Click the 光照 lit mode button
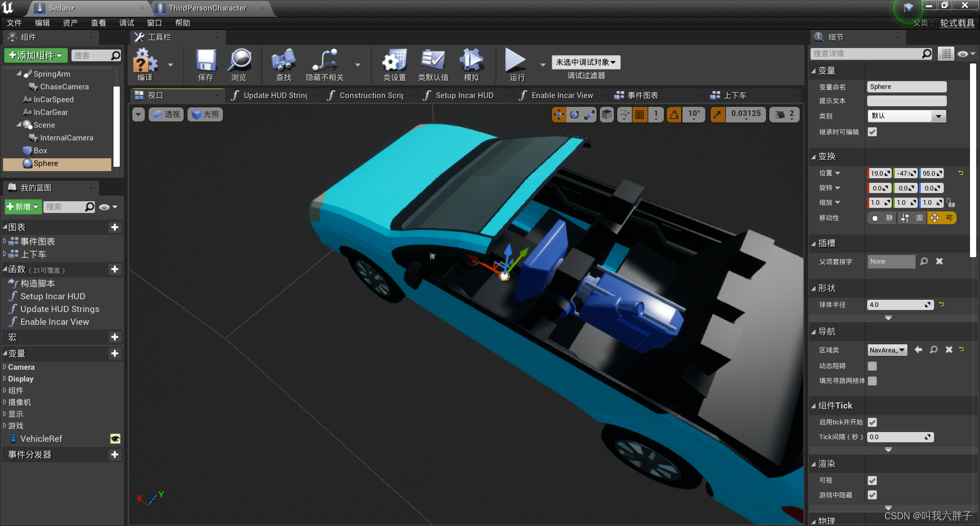This screenshot has height=526, width=980. pos(206,114)
